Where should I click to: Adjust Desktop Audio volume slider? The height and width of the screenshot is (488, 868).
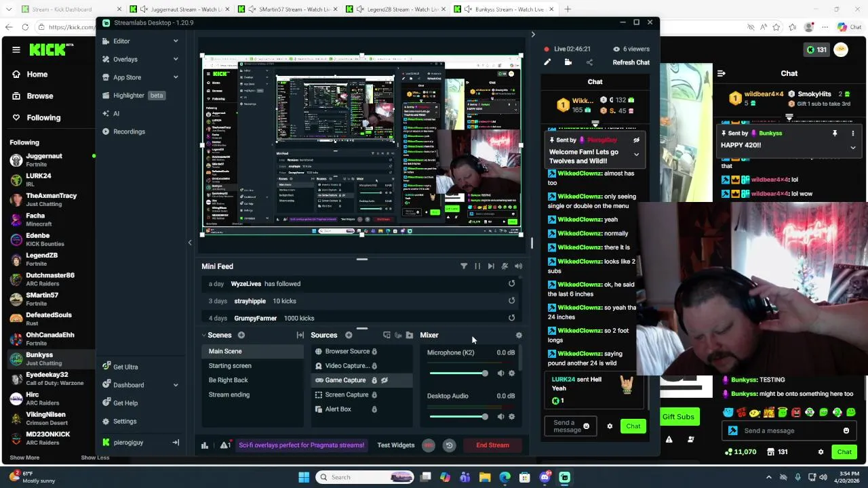point(458,417)
